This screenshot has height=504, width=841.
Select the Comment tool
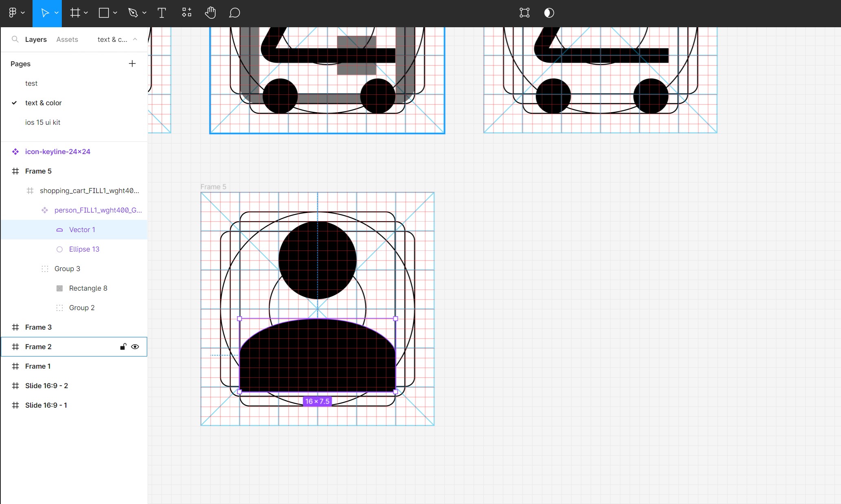click(234, 13)
